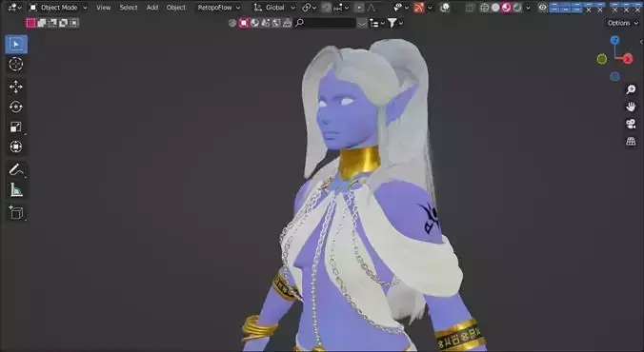The width and height of the screenshot is (644, 352).
Task: Open the Object menu
Action: pos(176,8)
